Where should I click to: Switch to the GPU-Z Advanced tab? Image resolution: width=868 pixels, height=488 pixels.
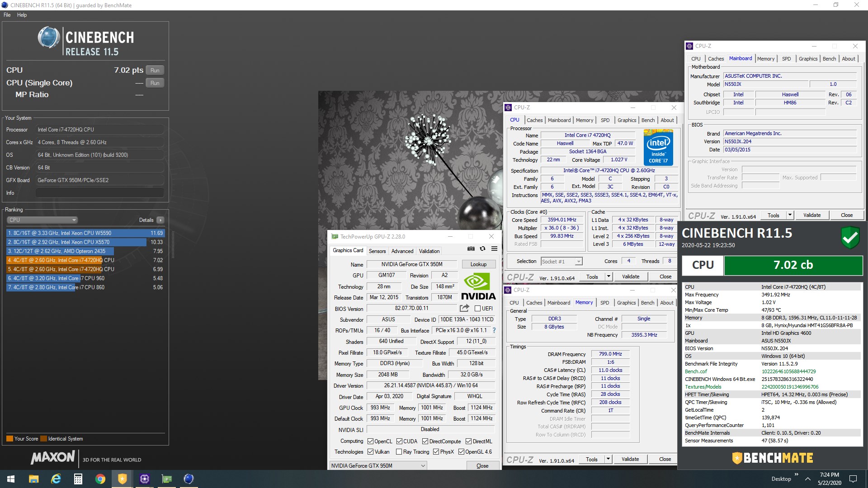click(402, 251)
